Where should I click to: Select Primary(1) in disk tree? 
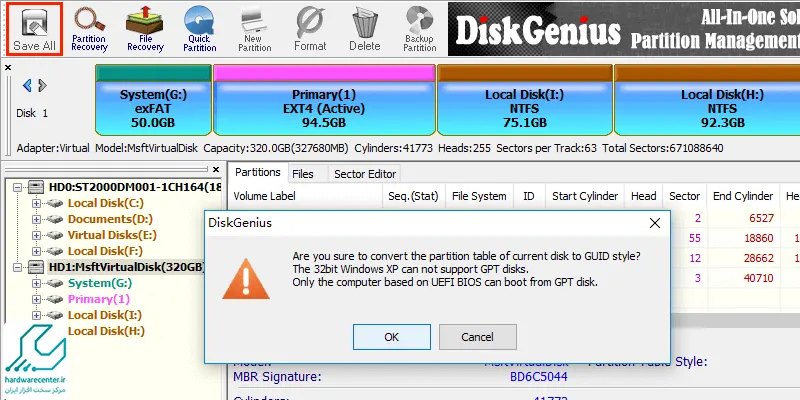(99, 299)
